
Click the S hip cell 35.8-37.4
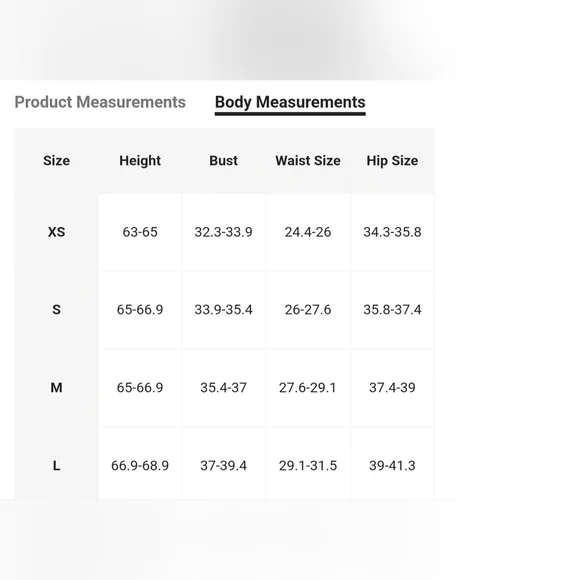pyautogui.click(x=392, y=310)
